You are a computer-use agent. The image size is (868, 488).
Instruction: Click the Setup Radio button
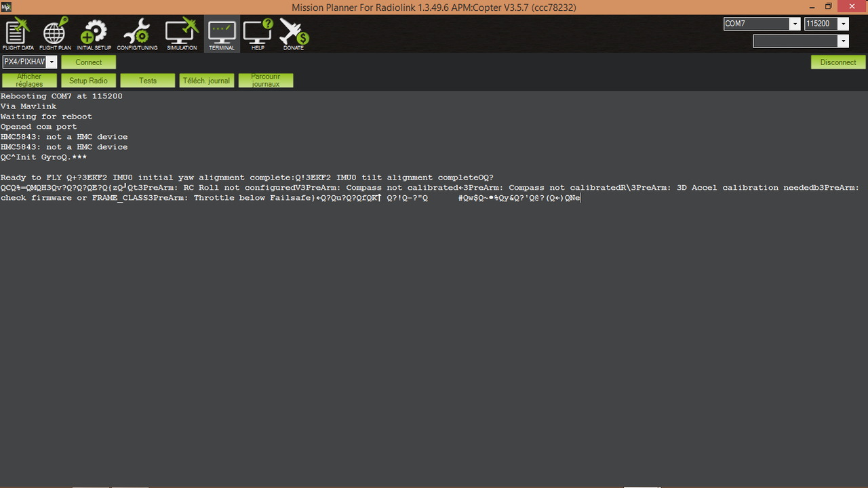[x=89, y=81]
